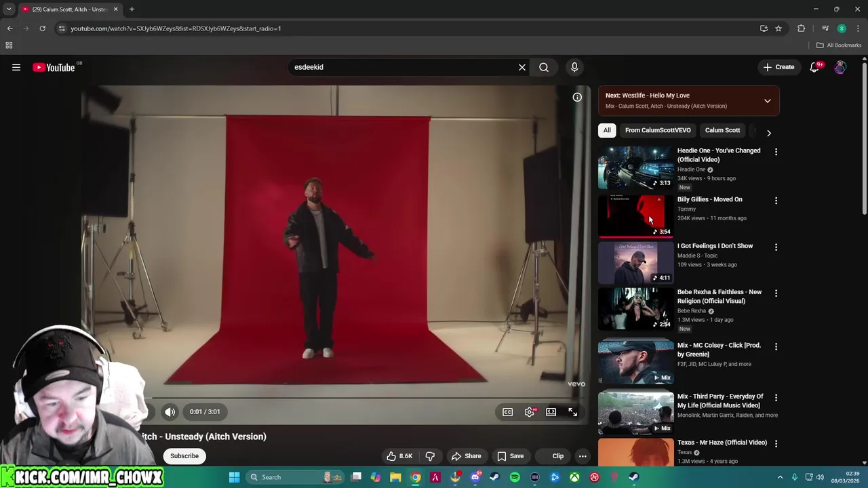868x488 pixels.
Task: Open I Got Feelings I Don't Show title
Action: click(715, 246)
